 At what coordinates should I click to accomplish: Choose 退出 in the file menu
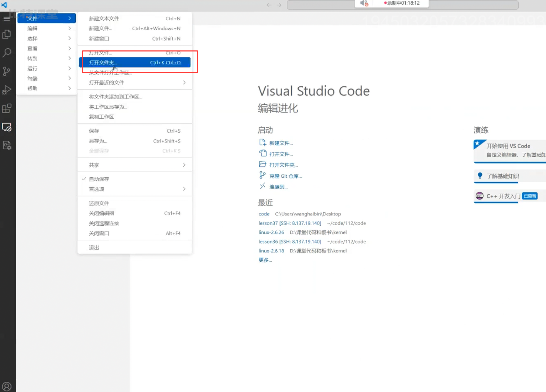[x=135, y=247]
